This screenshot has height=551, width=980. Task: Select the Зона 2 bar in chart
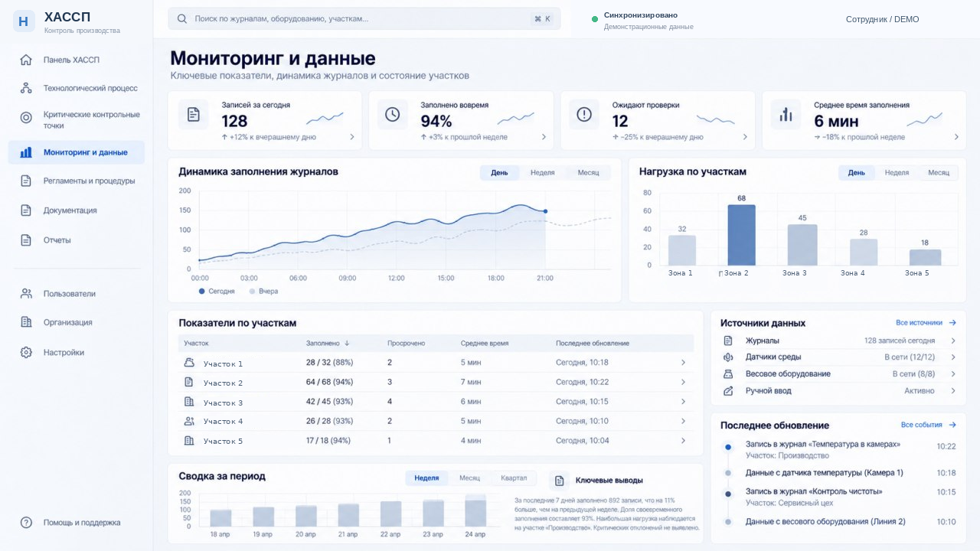[x=741, y=235]
